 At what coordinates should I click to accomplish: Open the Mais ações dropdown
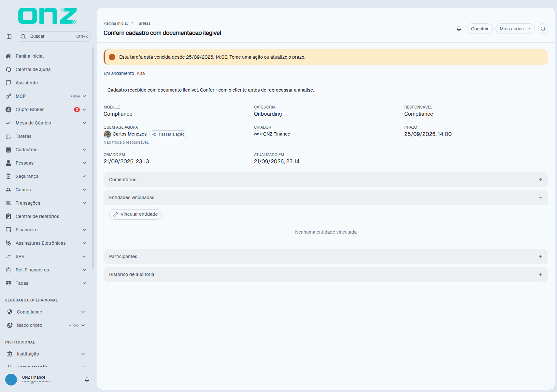point(515,29)
